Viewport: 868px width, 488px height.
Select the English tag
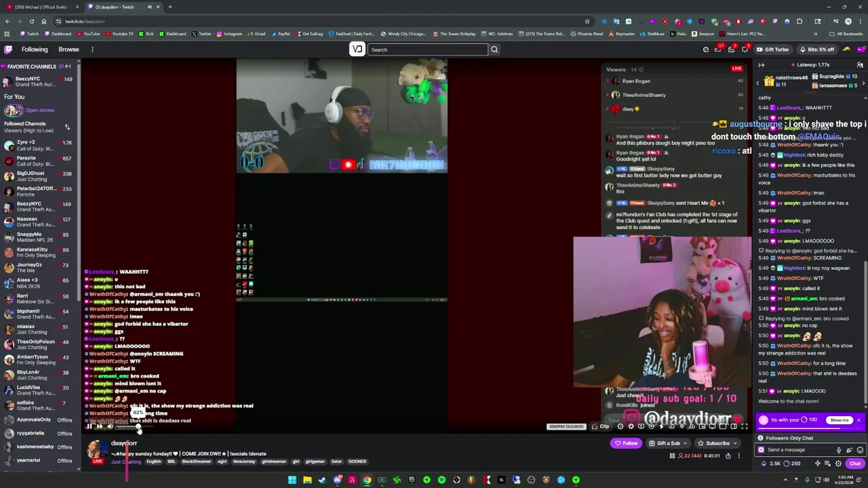click(154, 462)
